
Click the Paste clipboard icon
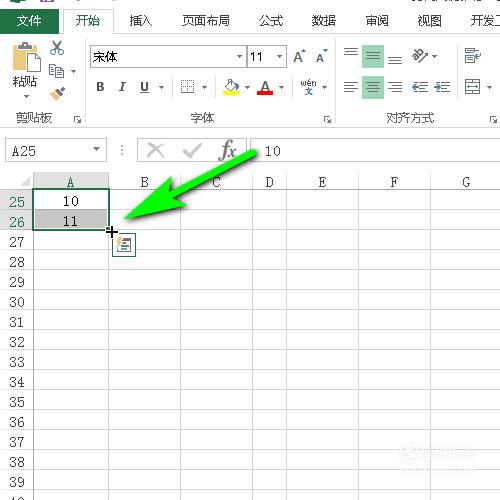click(x=26, y=57)
